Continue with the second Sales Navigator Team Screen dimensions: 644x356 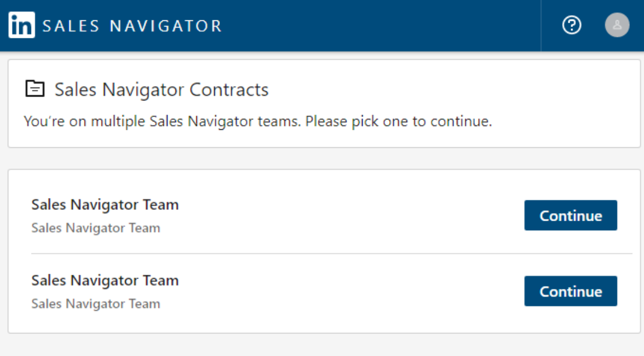click(x=571, y=291)
